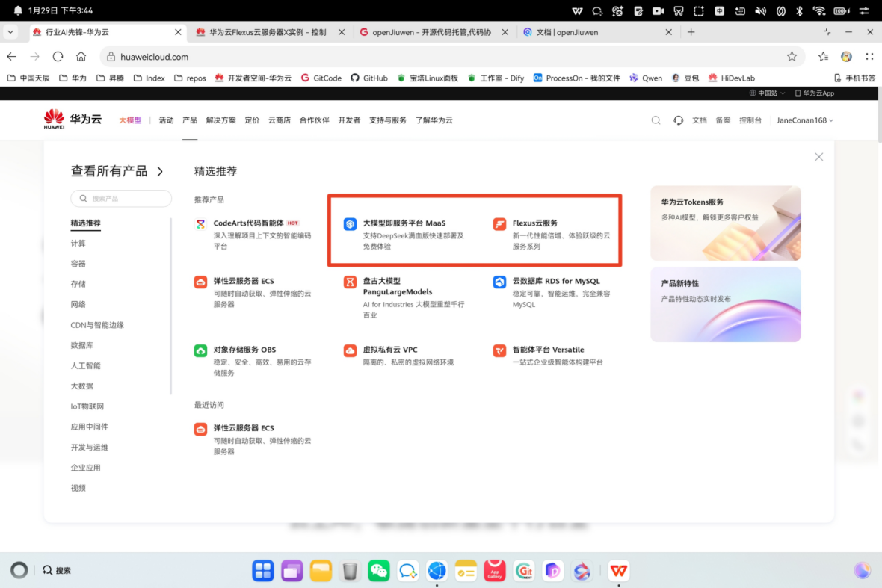Click the Flexus云服务 icon

pos(499,223)
